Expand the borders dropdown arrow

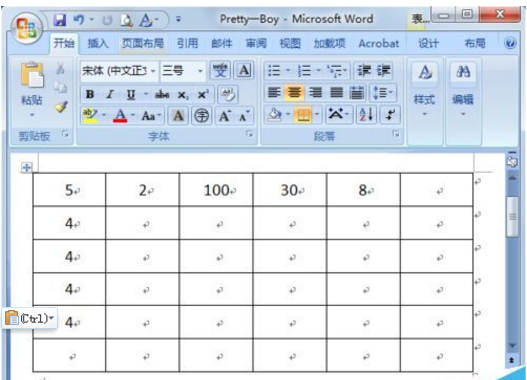click(x=317, y=115)
